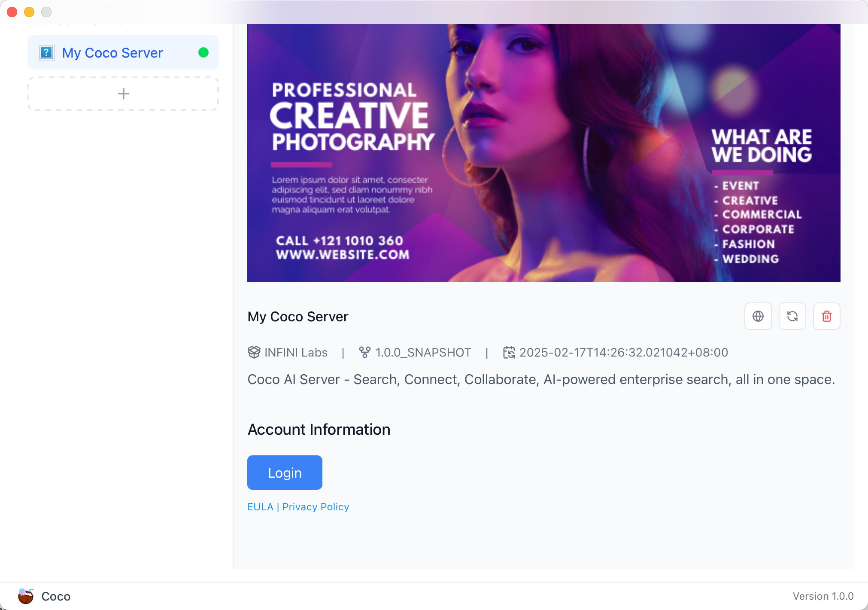Open the EULA link

[260, 507]
